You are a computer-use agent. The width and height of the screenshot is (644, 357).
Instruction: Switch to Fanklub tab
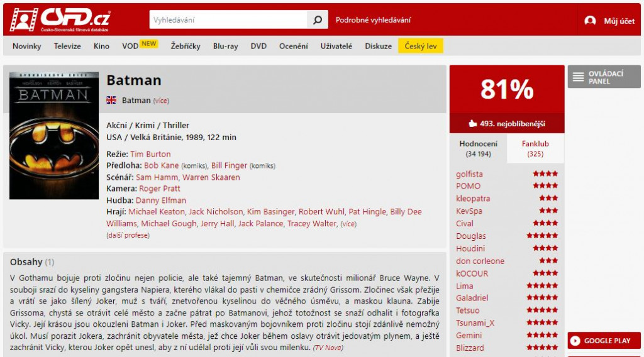pos(535,148)
